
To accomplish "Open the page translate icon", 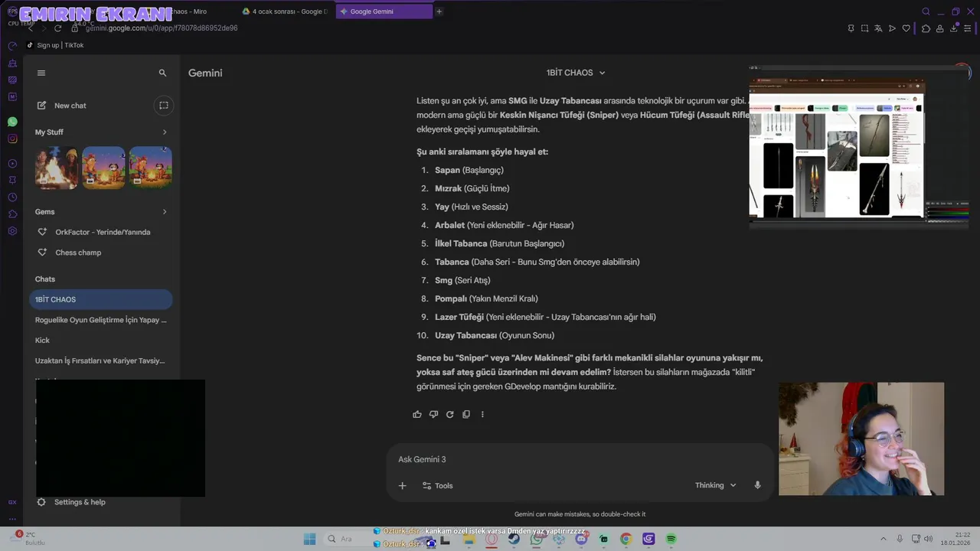I will point(878,28).
